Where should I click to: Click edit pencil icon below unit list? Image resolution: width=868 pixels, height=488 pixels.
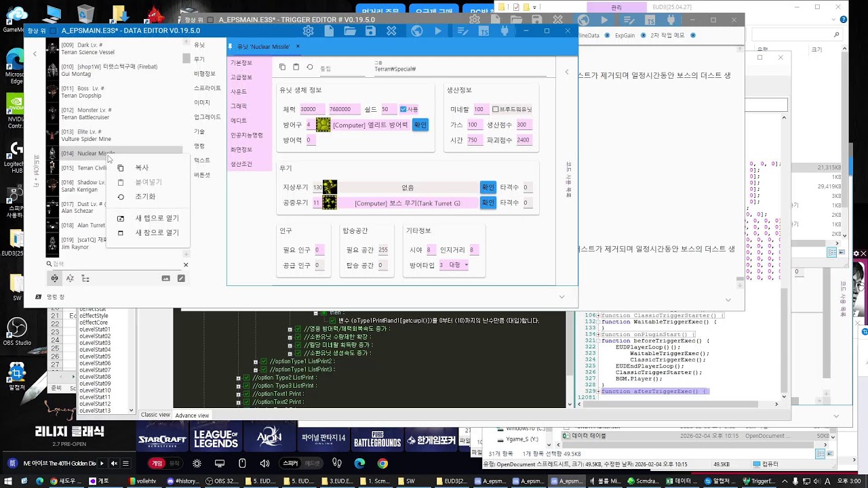pos(181,279)
